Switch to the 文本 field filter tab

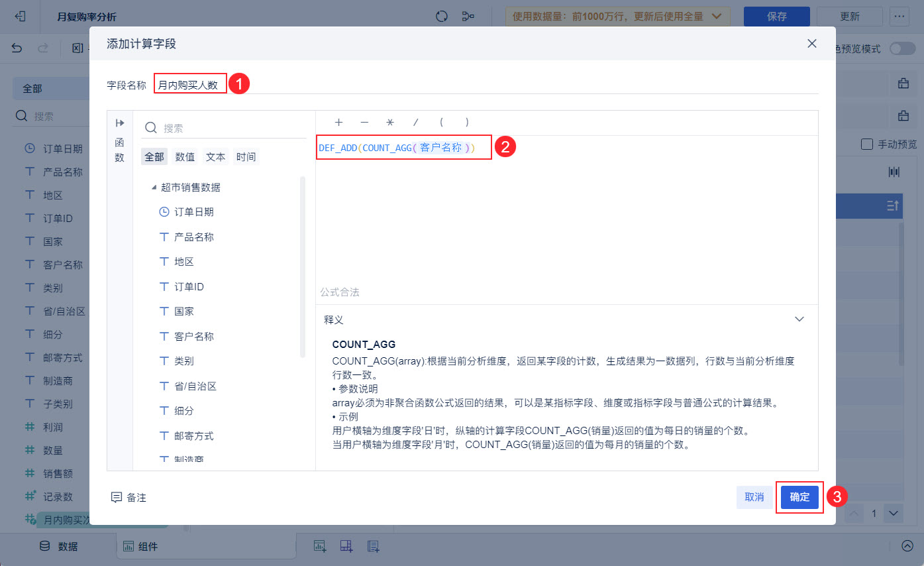coord(215,157)
